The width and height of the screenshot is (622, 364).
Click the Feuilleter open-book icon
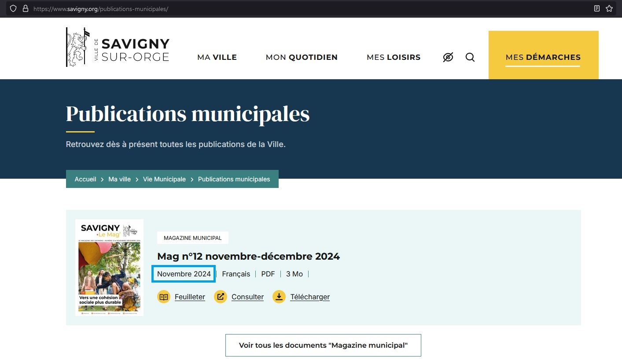(x=164, y=297)
